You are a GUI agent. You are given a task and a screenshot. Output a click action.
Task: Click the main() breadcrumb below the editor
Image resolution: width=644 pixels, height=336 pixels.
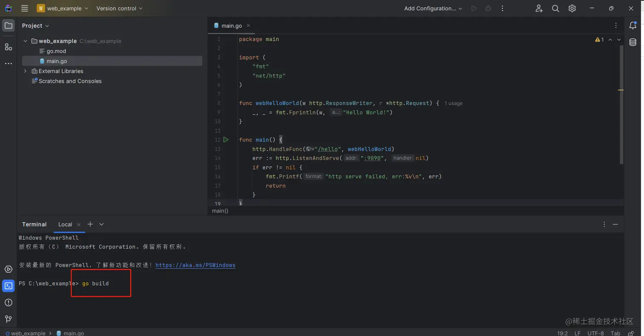(x=220, y=211)
